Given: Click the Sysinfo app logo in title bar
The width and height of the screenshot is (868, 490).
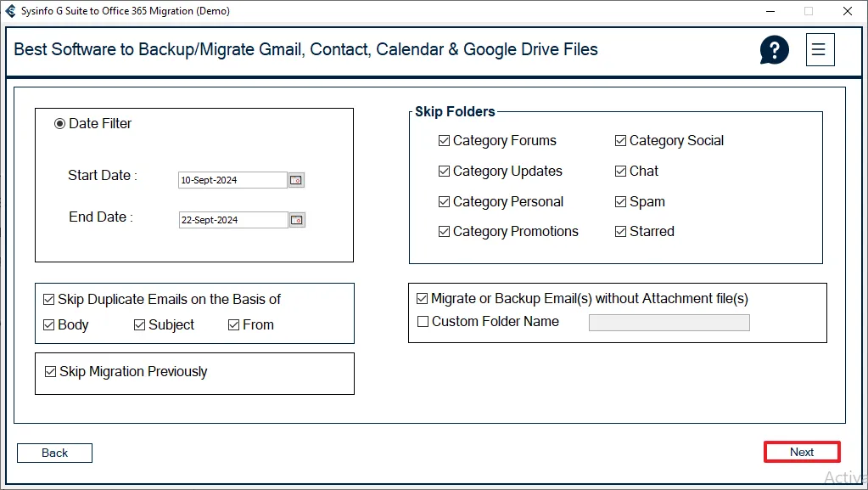Looking at the screenshot, I should tap(10, 11).
